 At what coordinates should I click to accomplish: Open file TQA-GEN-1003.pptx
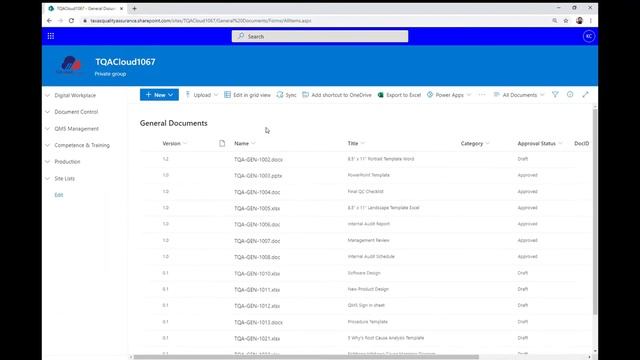click(258, 176)
